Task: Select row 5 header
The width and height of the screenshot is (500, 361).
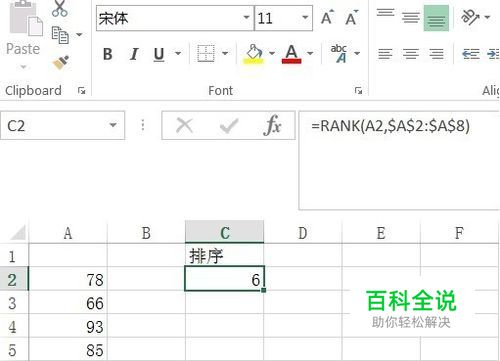Action: (x=14, y=349)
